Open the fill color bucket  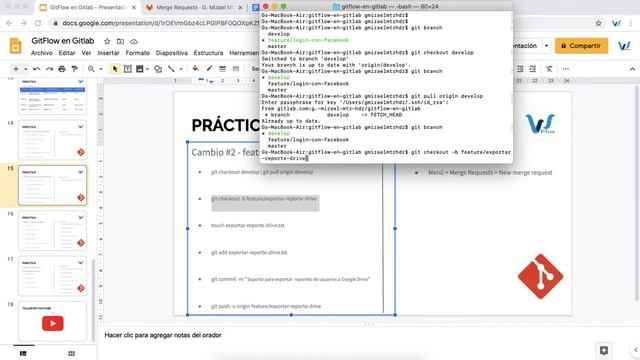196,69
